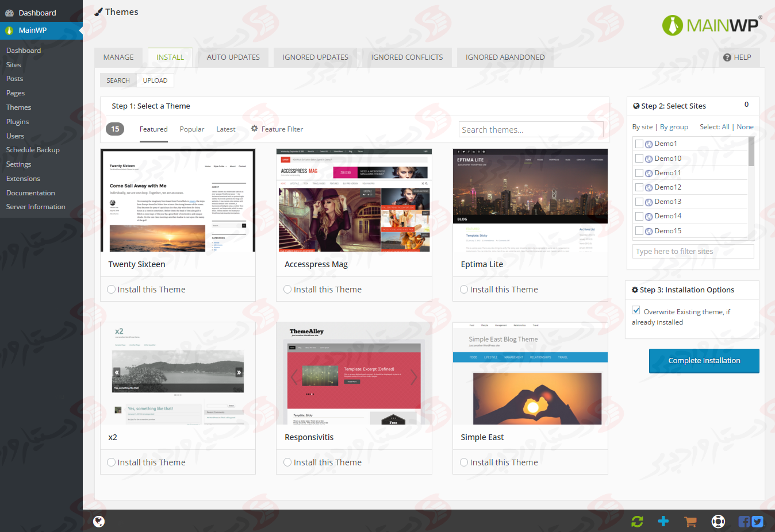Select All sites link
The height and width of the screenshot is (532, 775).
[725, 127]
